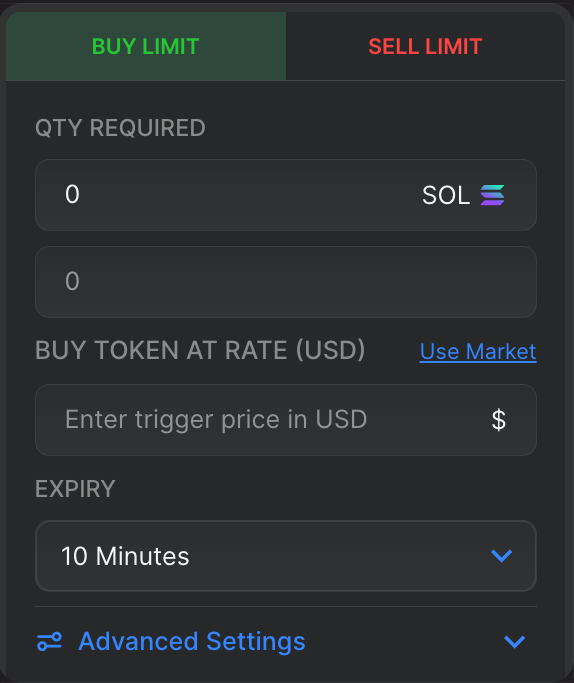Click the Advanced Settings text label
574x683 pixels.
(192, 642)
